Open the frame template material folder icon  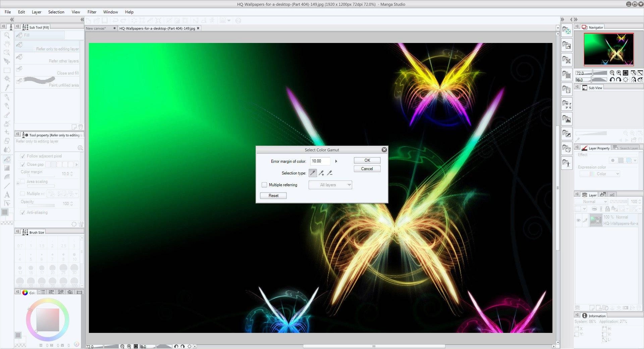point(567,90)
